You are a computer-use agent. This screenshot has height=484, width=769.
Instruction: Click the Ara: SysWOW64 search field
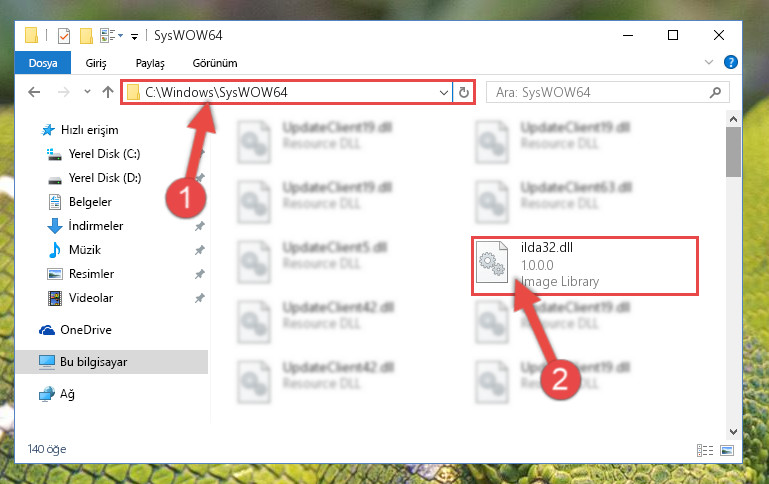(600, 92)
